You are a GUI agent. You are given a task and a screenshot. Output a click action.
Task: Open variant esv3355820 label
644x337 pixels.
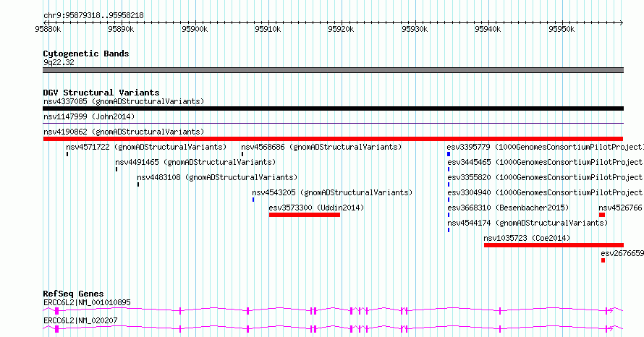(x=546, y=177)
